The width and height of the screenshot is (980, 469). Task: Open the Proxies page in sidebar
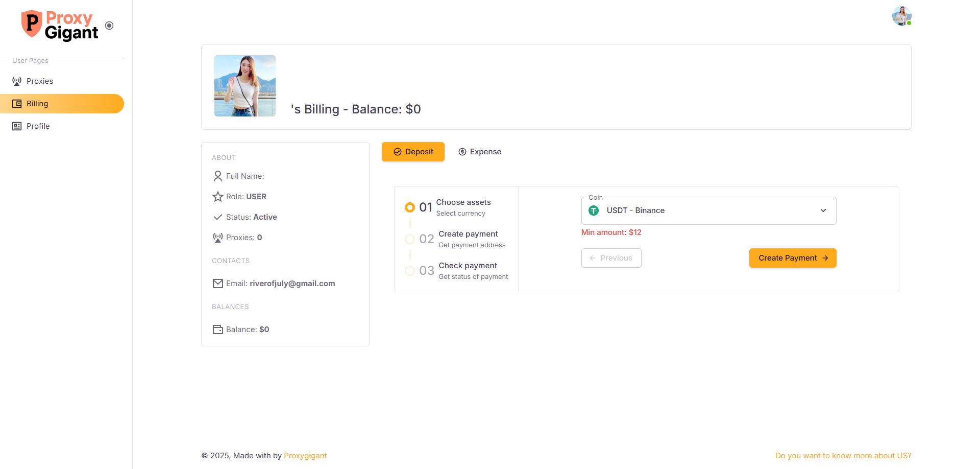40,81
